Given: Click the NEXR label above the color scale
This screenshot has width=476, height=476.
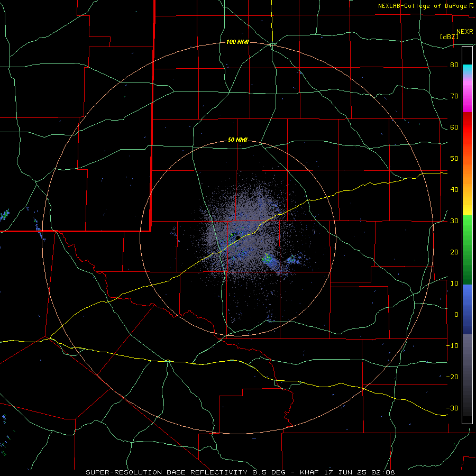Looking at the screenshot, I should tap(464, 32).
